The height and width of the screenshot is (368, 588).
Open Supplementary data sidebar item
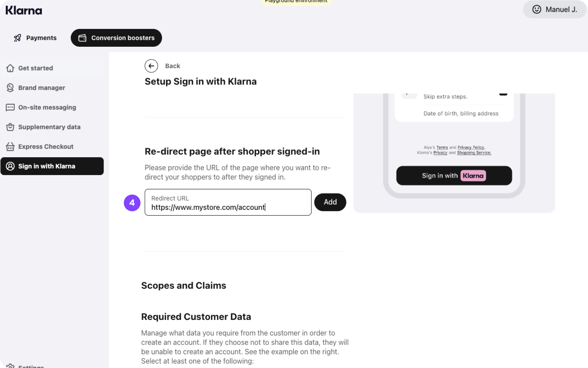(x=49, y=127)
